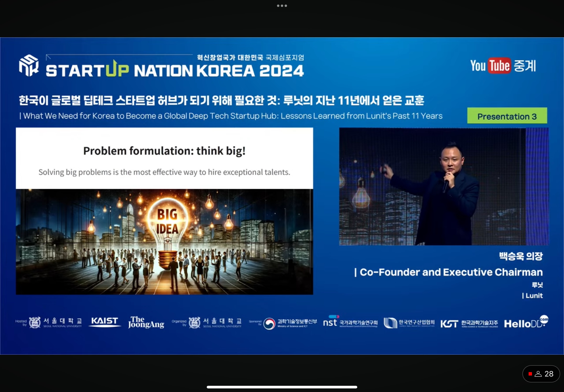Image resolution: width=564 pixels, height=392 pixels.
Task: Tap the viewer person icon
Action: tap(538, 374)
